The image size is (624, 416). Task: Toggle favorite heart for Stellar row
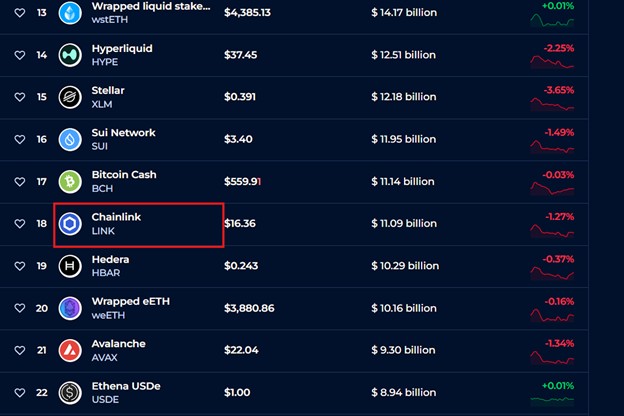point(20,97)
